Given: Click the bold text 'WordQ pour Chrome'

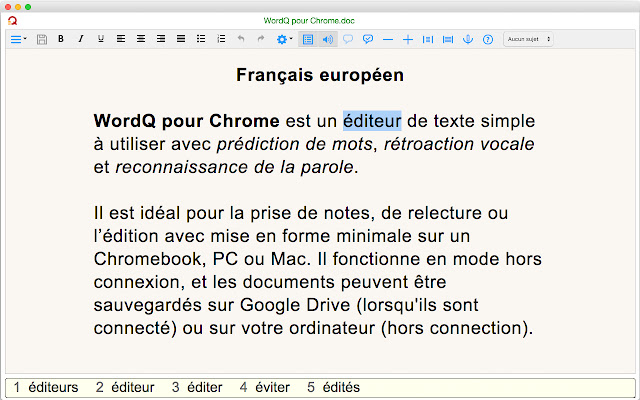Looking at the screenshot, I should [x=187, y=121].
